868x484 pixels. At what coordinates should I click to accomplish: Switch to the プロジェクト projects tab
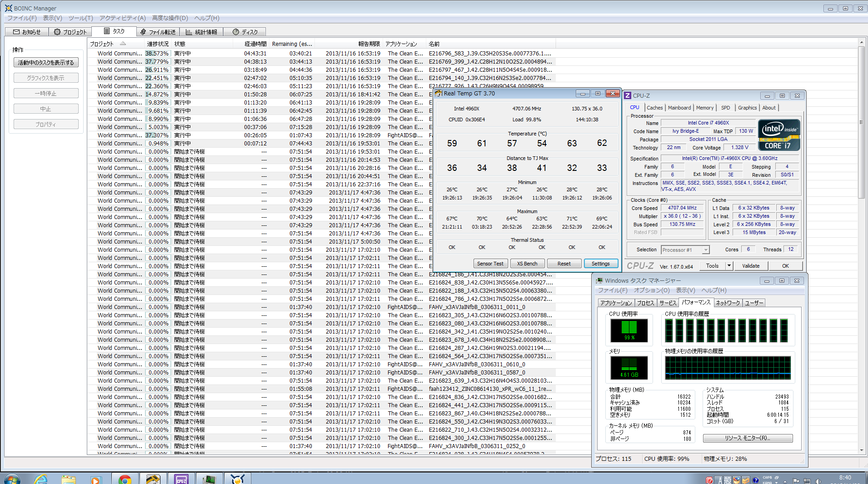click(x=70, y=32)
